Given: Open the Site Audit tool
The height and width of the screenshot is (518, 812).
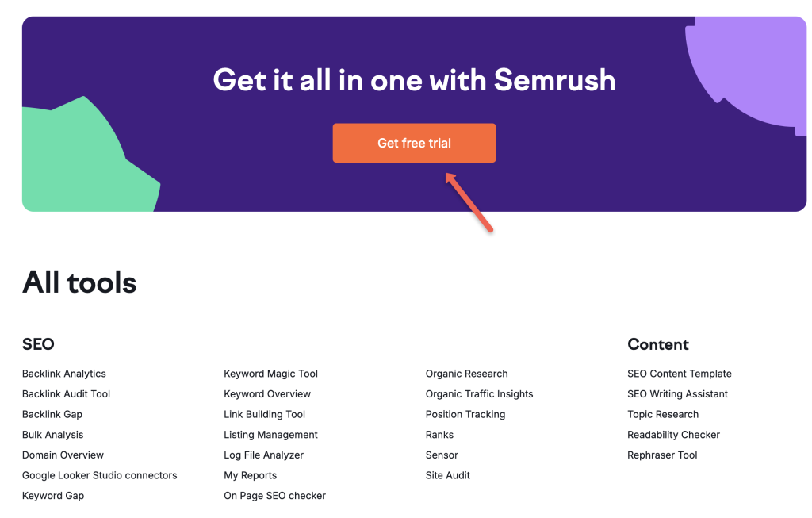Looking at the screenshot, I should 447,474.
